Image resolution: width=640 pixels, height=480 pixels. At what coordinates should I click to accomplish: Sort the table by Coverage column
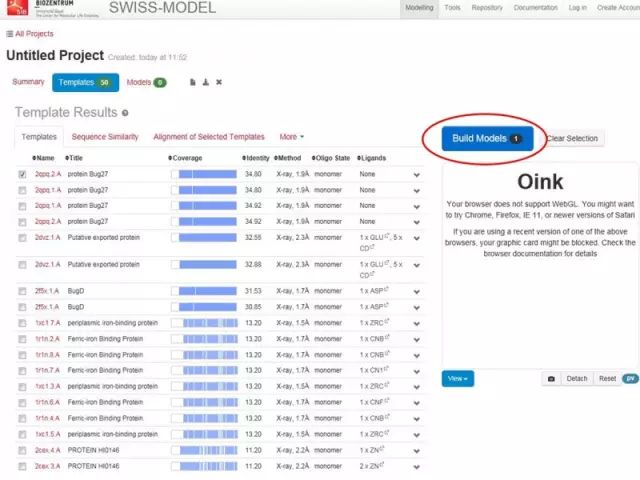(x=185, y=158)
